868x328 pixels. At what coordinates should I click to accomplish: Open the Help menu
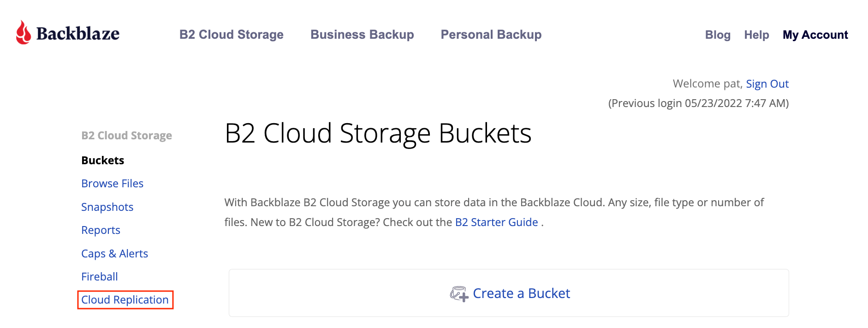click(x=756, y=35)
